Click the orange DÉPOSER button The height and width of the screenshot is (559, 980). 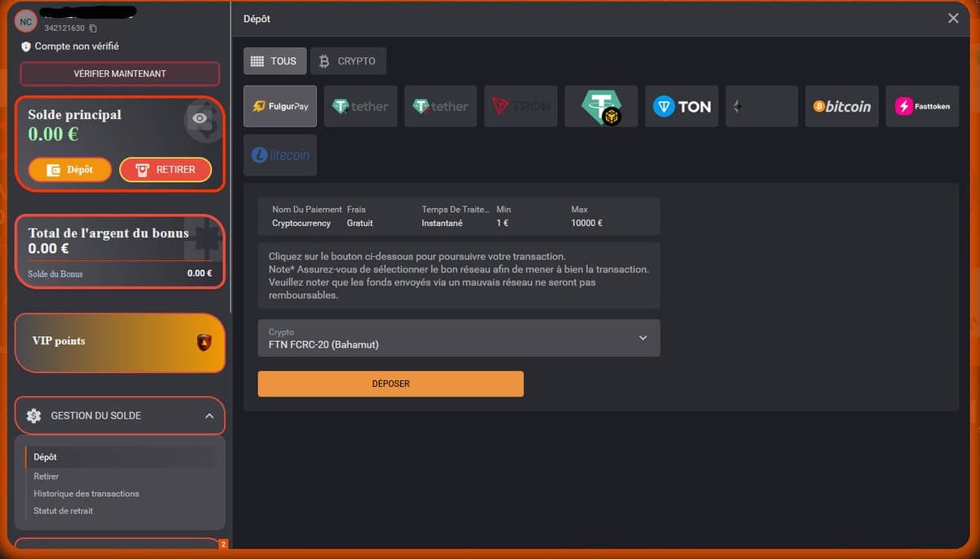[390, 384]
